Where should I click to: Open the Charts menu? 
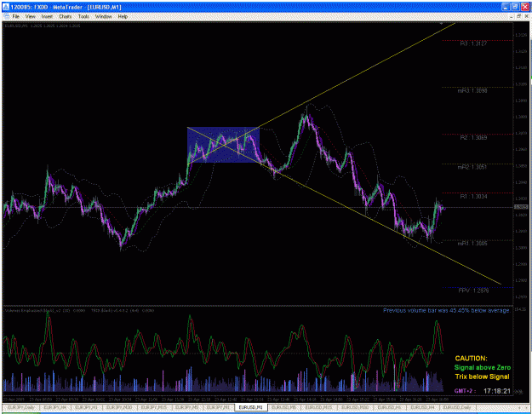pos(66,16)
